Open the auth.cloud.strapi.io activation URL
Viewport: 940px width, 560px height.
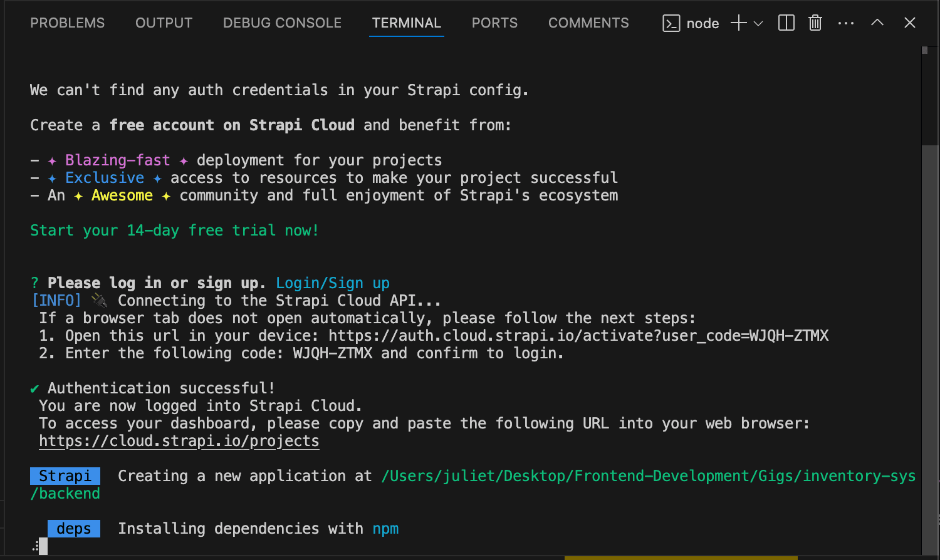tap(578, 336)
